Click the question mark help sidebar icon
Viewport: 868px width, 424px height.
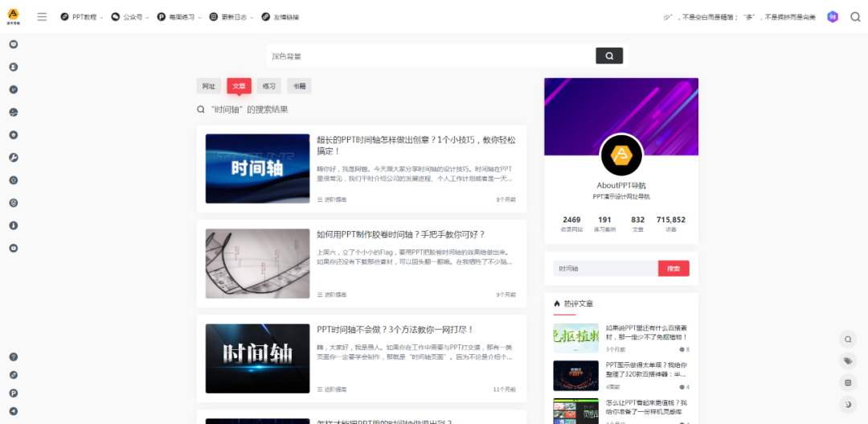coord(14,357)
